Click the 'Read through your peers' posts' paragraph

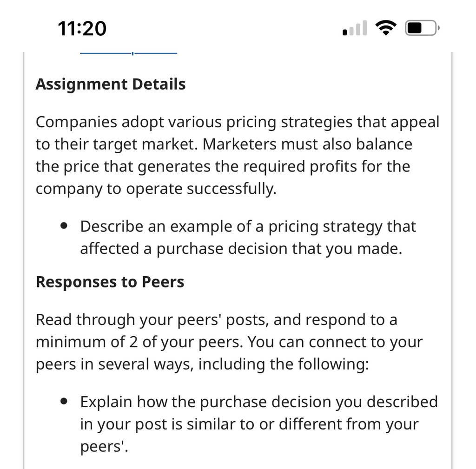tap(229, 342)
